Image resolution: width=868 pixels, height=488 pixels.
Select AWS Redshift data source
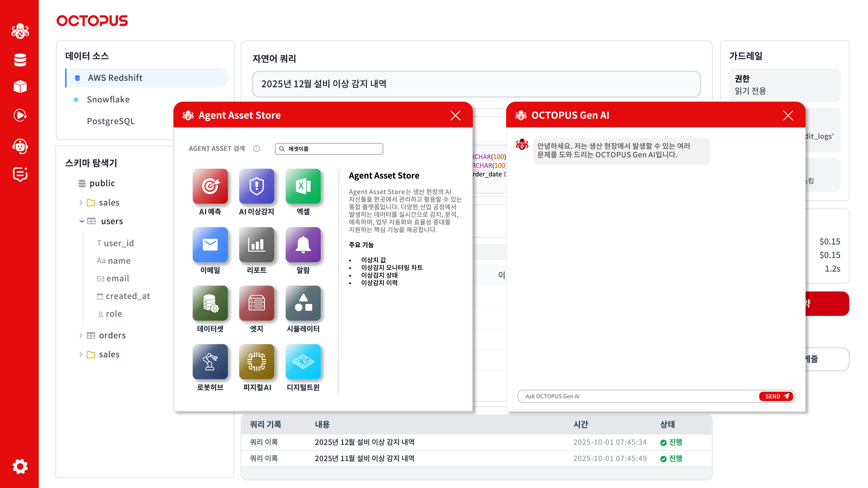click(x=147, y=78)
